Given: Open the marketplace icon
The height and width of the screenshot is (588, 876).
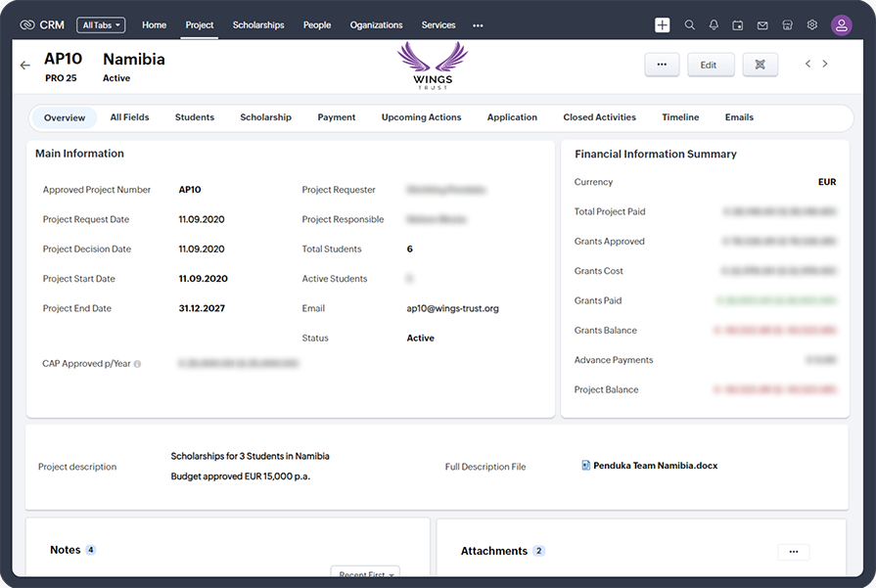Looking at the screenshot, I should click(787, 24).
